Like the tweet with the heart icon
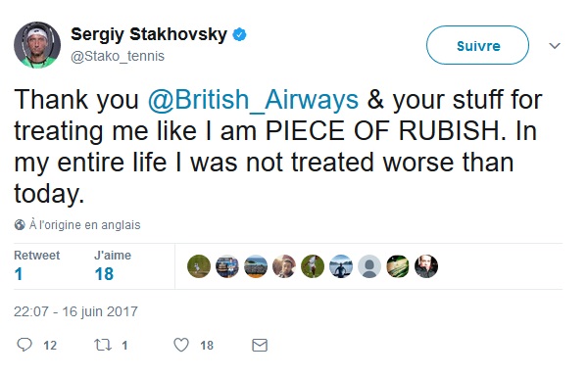Viewport: 588px width, 377px height. point(181,345)
